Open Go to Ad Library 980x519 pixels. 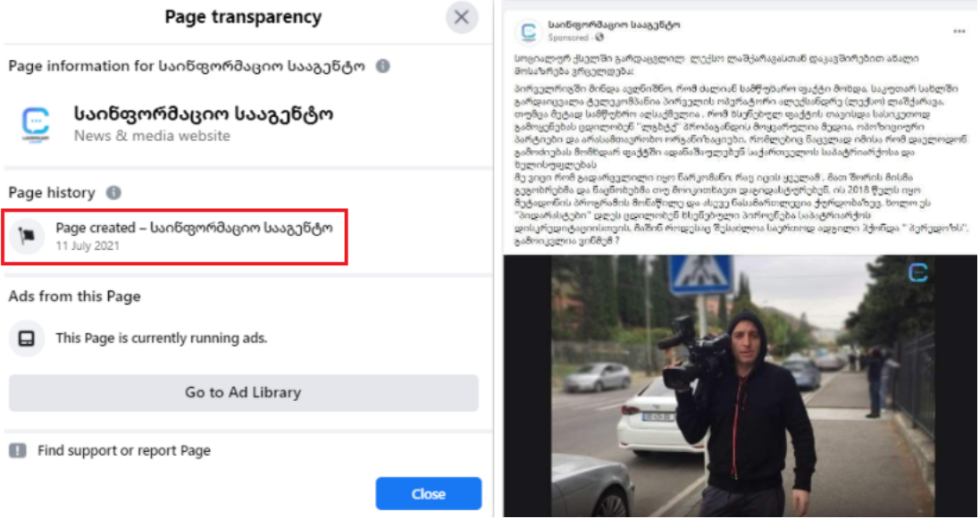[243, 393]
